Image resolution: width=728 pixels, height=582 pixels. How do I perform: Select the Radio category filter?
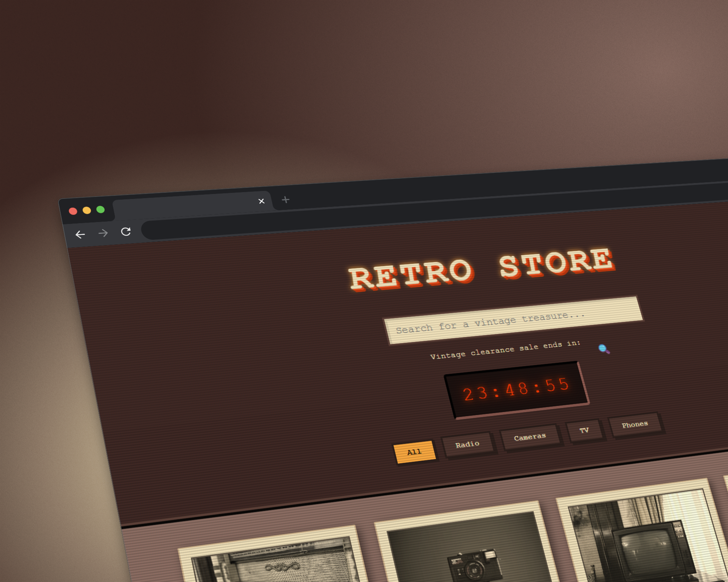[x=468, y=444]
